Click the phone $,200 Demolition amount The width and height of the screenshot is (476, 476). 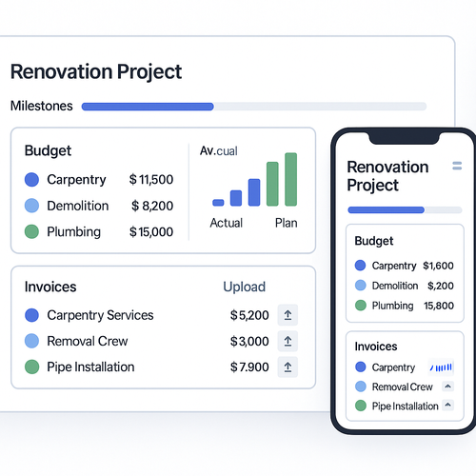441,286
